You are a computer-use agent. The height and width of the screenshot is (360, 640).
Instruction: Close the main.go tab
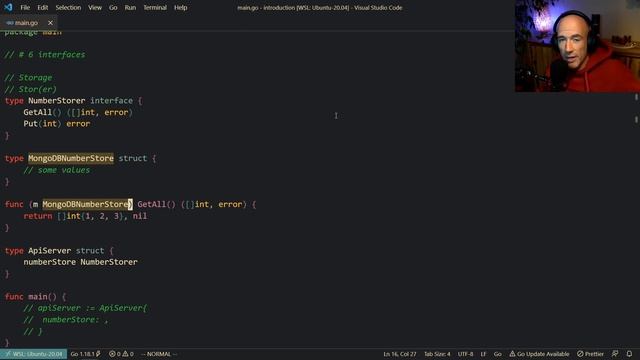point(50,23)
